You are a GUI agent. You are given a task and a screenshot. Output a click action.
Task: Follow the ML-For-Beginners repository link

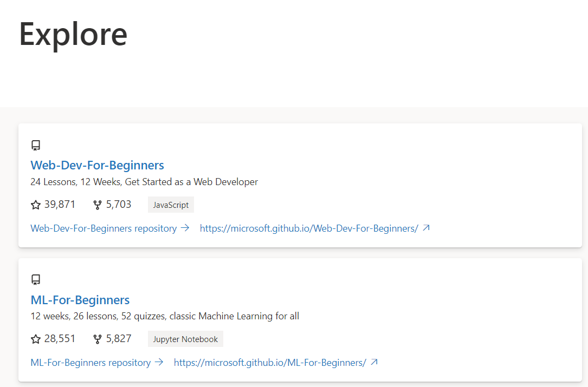[91, 362]
